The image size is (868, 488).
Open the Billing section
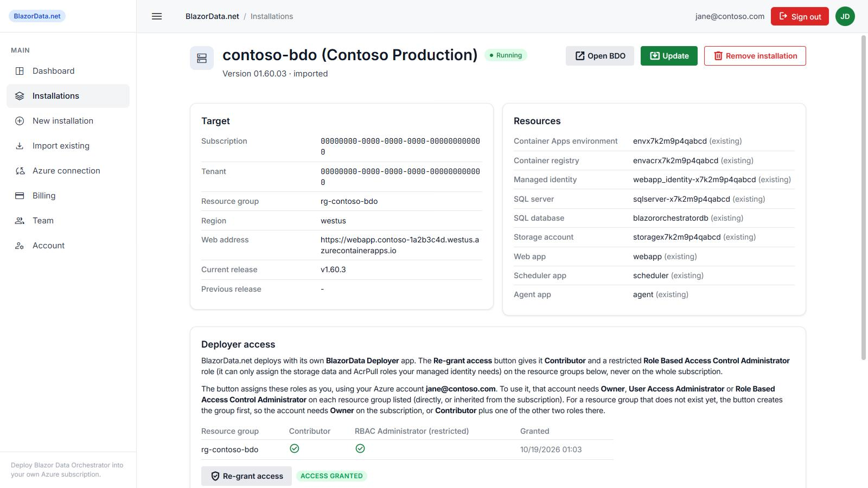(68, 196)
